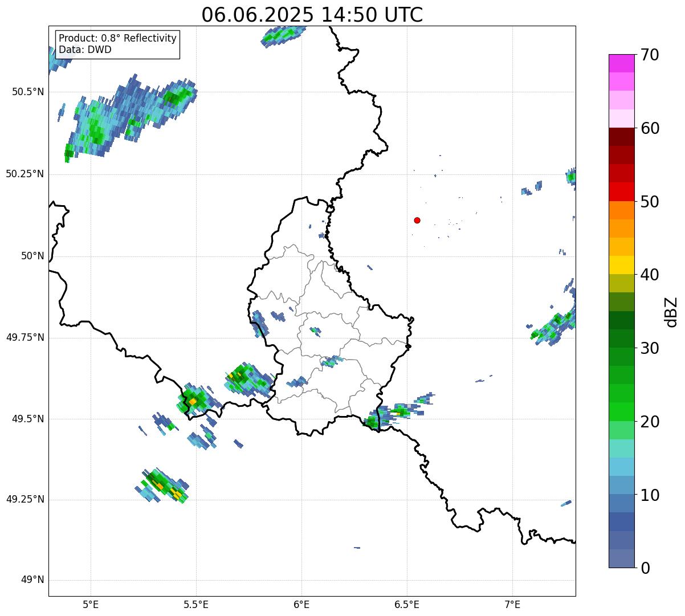Click the 49.5°N latitude label
The width and height of the screenshot is (685, 616).
[x=27, y=419]
